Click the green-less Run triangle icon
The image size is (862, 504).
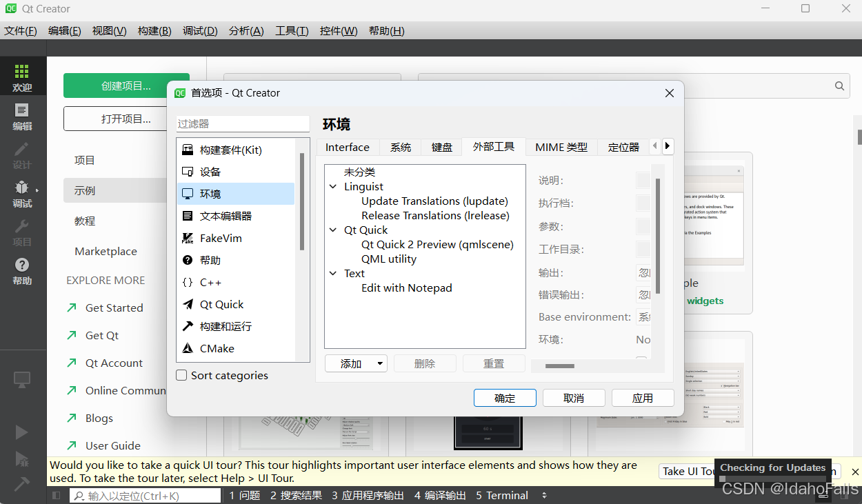tap(22, 432)
